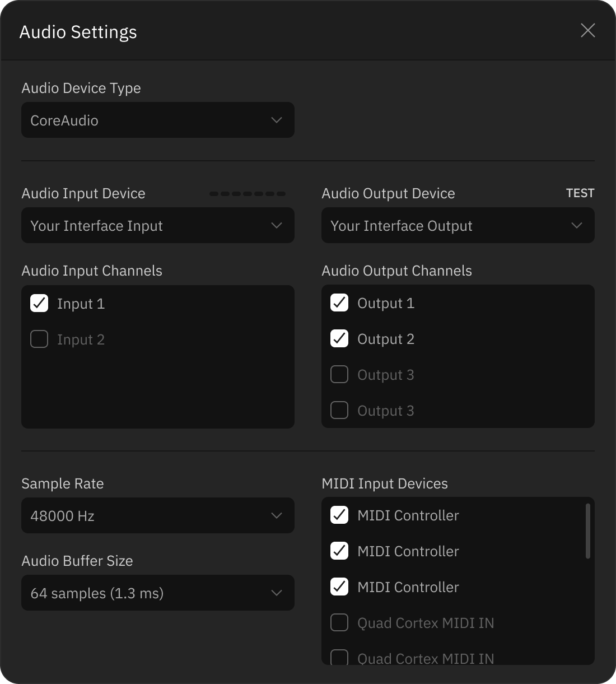Enable the last Output channel checkbox
Screen dimensions: 616x684
pos(339,410)
